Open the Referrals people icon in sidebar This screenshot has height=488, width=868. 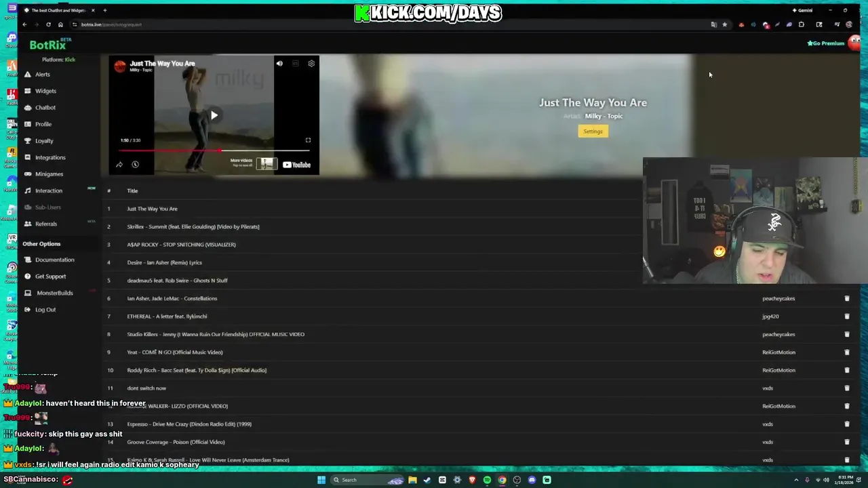(28, 224)
